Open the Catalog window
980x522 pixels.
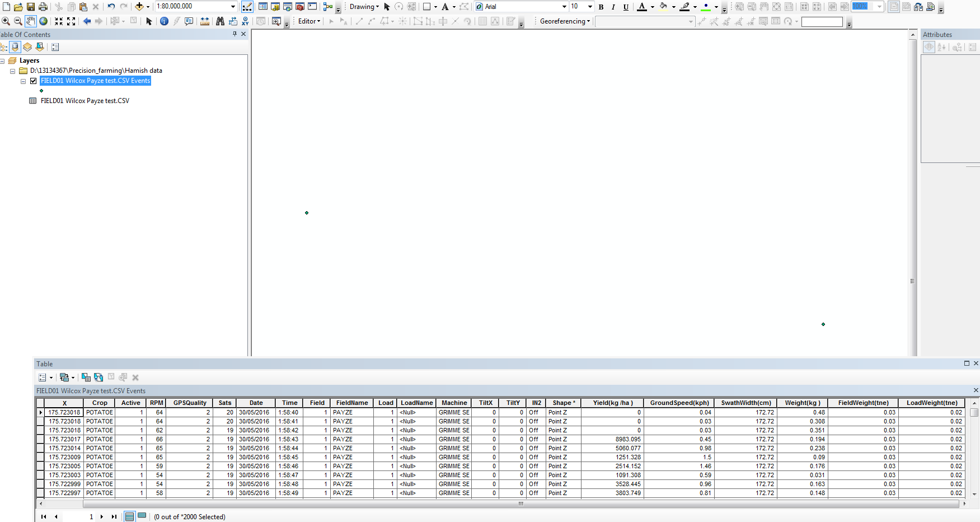click(x=275, y=7)
